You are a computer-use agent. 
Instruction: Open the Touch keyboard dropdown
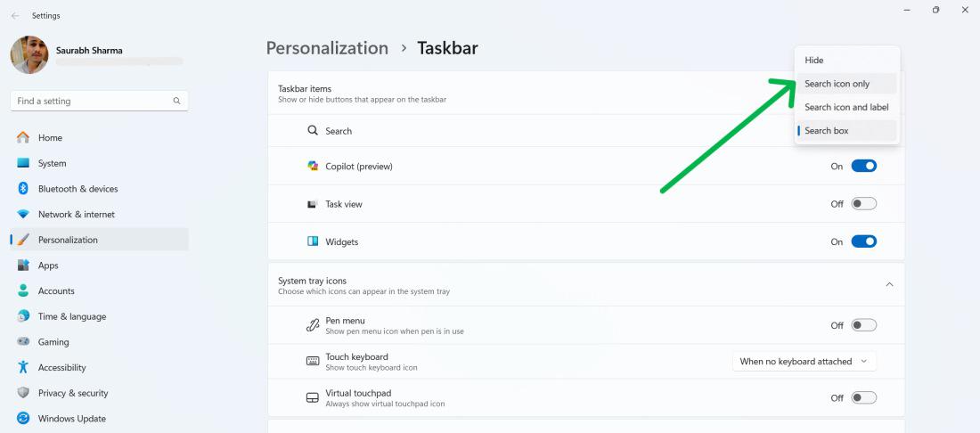(804, 362)
